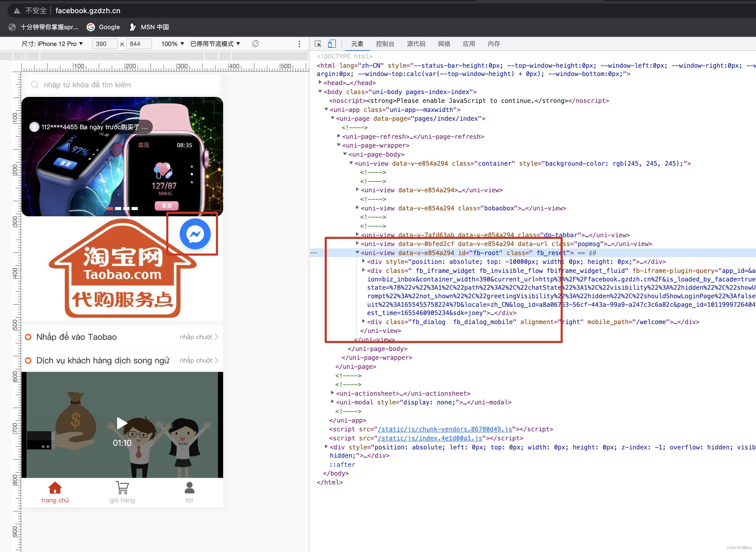Click the rotate device orientation icon

(255, 44)
